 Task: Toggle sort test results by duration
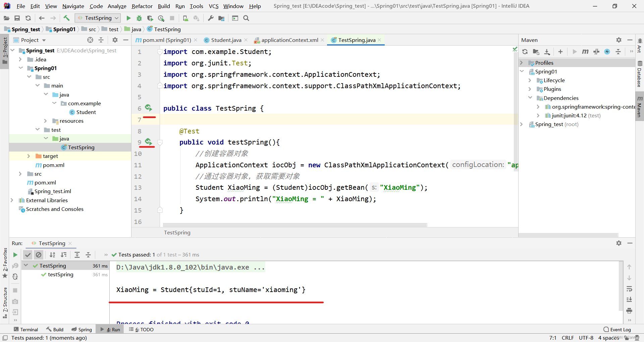[x=64, y=255]
